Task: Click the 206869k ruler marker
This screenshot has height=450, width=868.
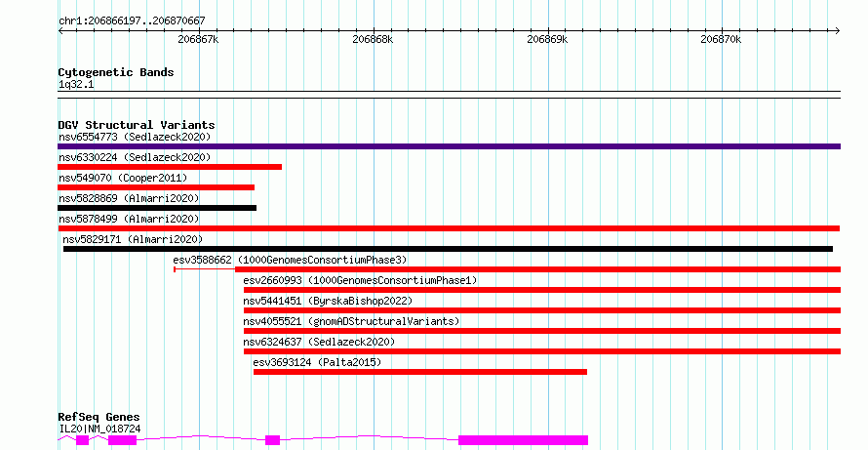Action: [x=547, y=40]
